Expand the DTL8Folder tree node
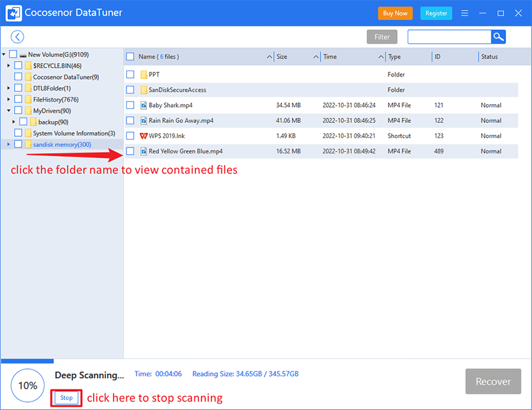Screen dimensions: 532x410 coord(9,88)
